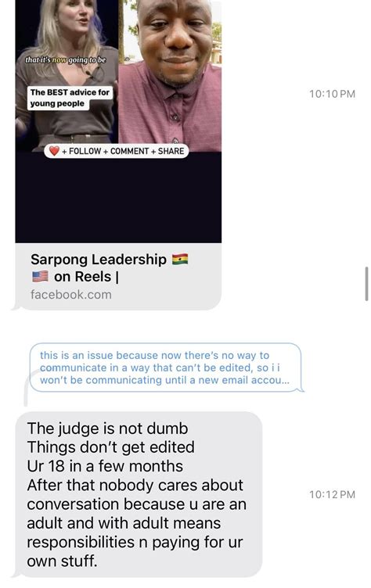Select the 'The BEST advice for young people' caption
The width and height of the screenshot is (371, 588).
70,98
